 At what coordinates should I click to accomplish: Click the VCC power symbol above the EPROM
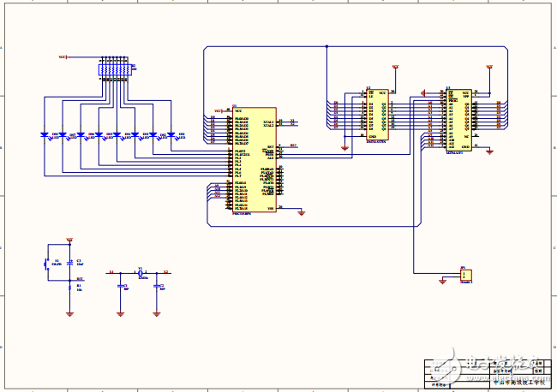[x=488, y=66]
